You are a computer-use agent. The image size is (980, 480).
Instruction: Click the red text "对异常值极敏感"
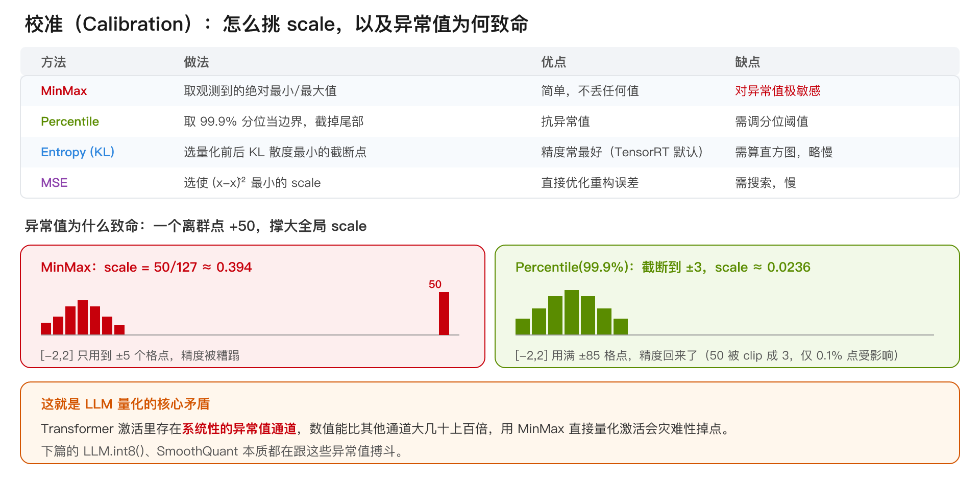coord(778,91)
